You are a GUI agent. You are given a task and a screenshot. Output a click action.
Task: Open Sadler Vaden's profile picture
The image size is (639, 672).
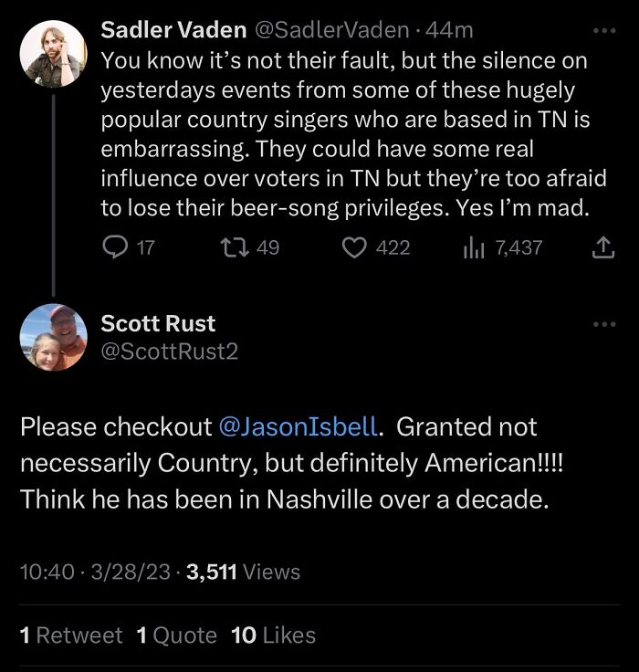click(x=54, y=53)
